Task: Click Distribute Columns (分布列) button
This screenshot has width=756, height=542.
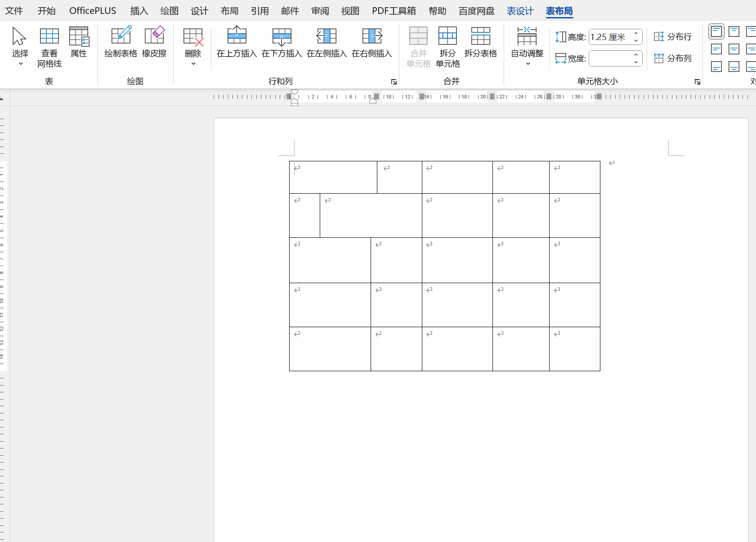Action: 673,58
